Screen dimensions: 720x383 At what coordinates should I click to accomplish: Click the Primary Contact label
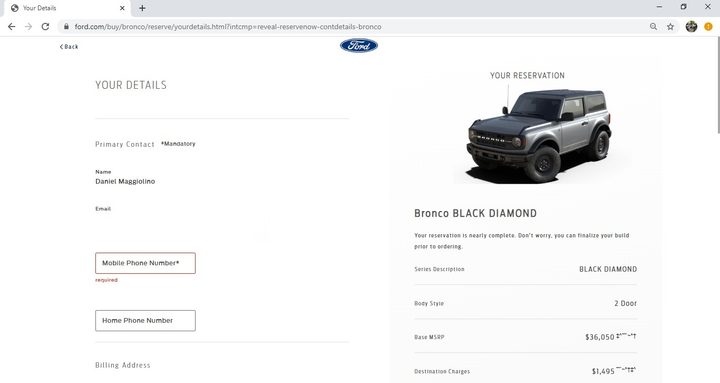click(125, 144)
